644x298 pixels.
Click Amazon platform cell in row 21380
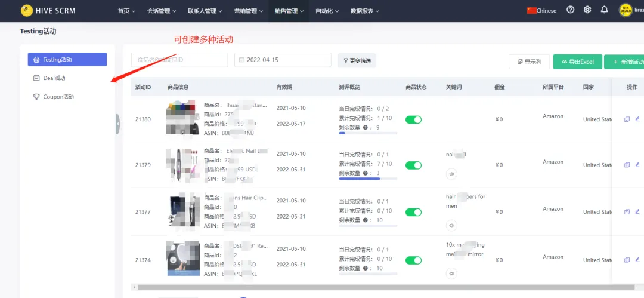(553, 116)
